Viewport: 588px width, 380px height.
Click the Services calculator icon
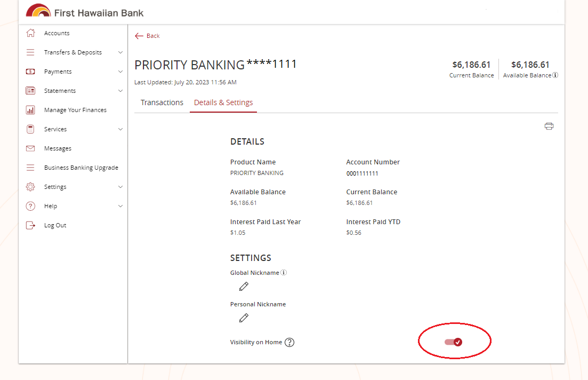coord(30,129)
